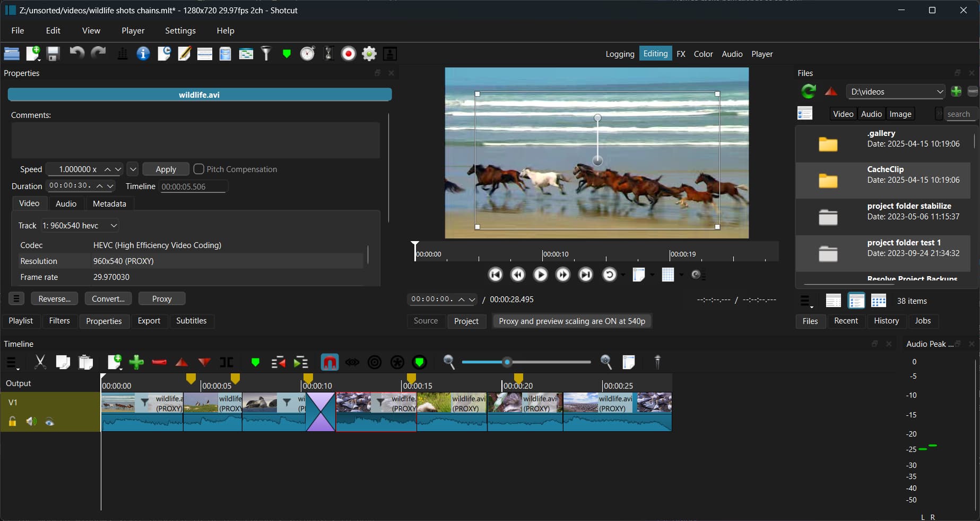This screenshot has width=980, height=521.
Task: Click the Files panel green refresh icon
Action: [x=809, y=91]
